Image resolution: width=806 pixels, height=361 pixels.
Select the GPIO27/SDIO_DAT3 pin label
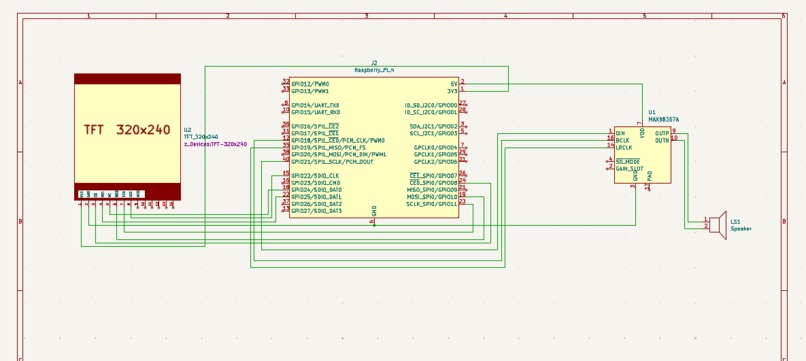click(x=317, y=211)
